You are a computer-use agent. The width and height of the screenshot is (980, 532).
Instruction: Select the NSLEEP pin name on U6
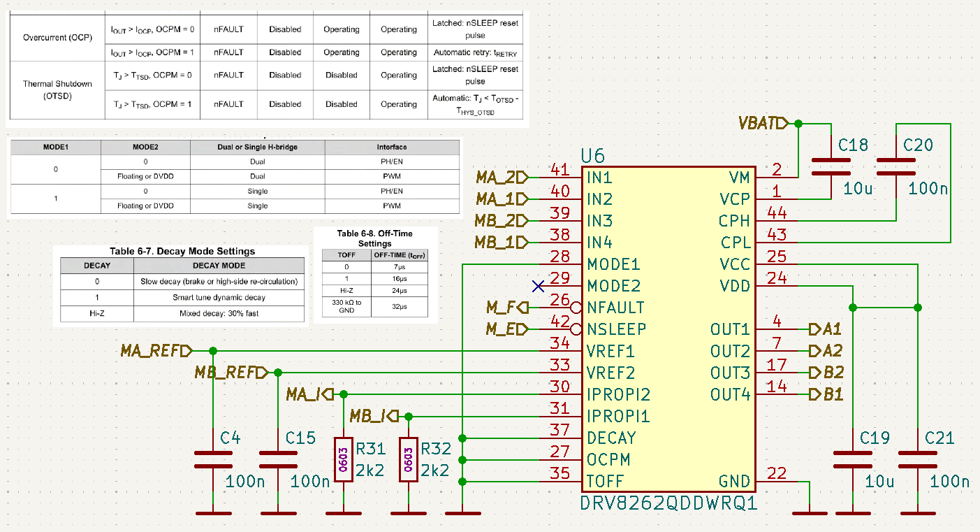pos(616,329)
